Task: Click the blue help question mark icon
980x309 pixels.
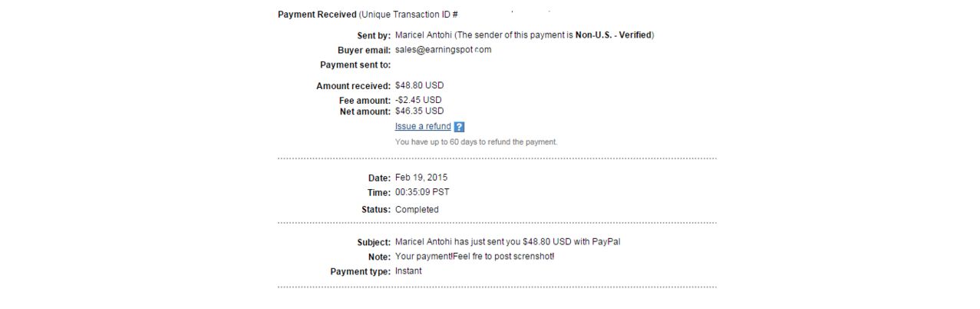Action: 459,127
